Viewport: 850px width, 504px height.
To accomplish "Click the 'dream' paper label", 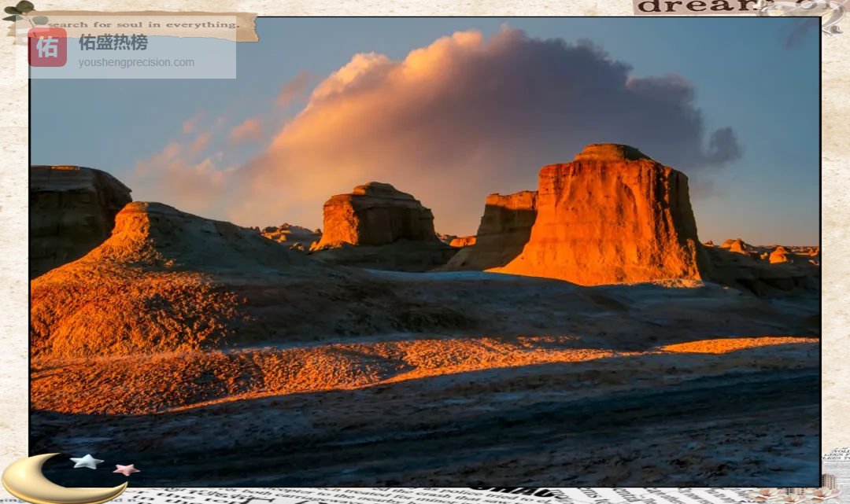I will tap(693, 7).
